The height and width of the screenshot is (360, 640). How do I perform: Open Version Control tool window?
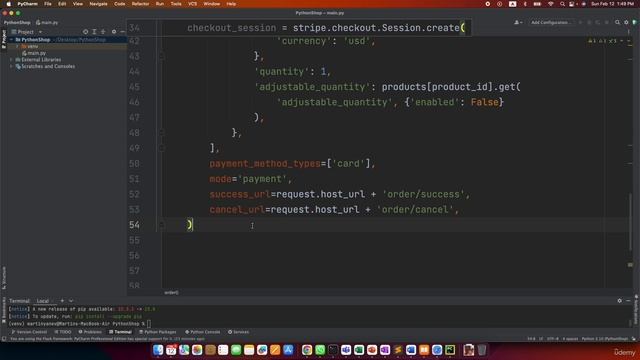[29, 332]
